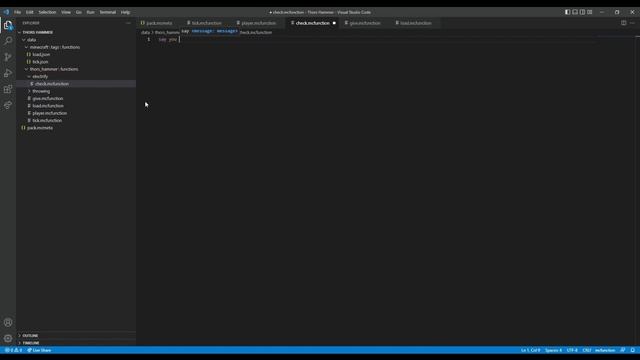
Task: Open the View menu
Action: (66, 12)
